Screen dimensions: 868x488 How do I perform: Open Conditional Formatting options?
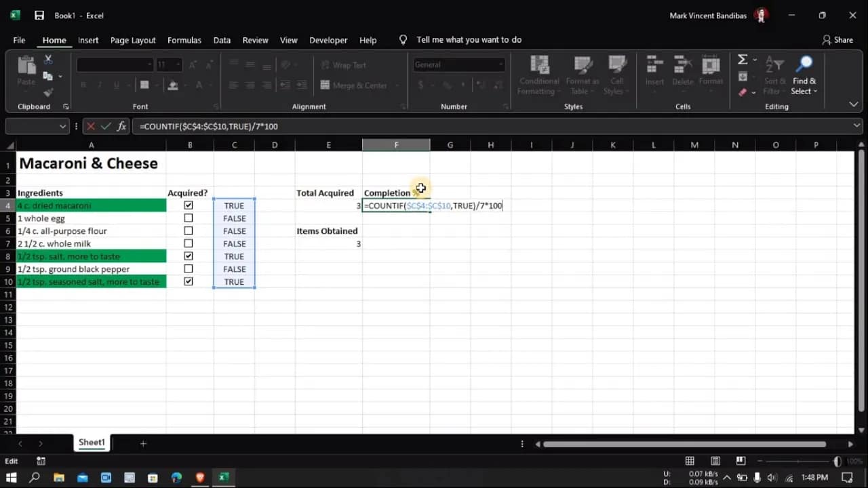coord(538,75)
